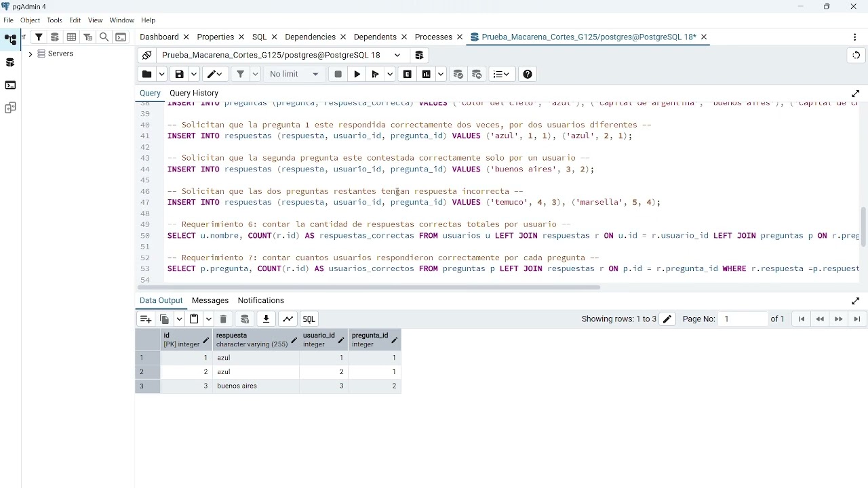The height and width of the screenshot is (488, 868).
Task: Open the dropdown arrow beside Explain Analyze
Action: [x=441, y=75]
